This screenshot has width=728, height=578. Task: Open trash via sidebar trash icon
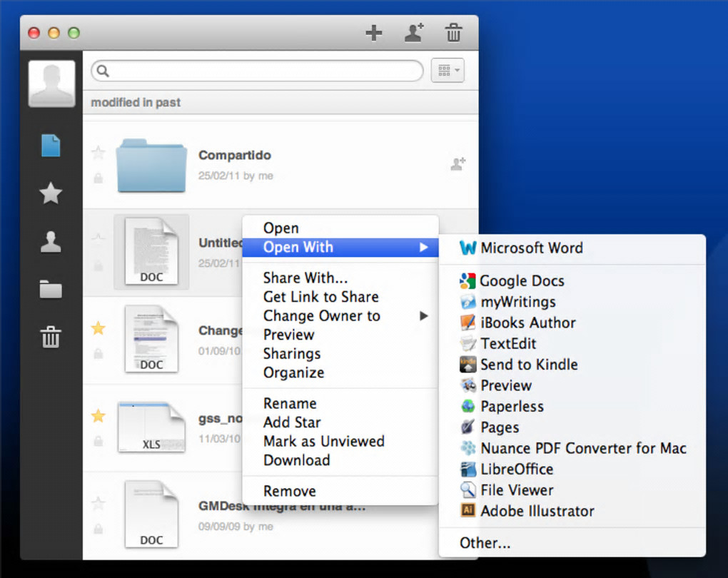(51, 337)
